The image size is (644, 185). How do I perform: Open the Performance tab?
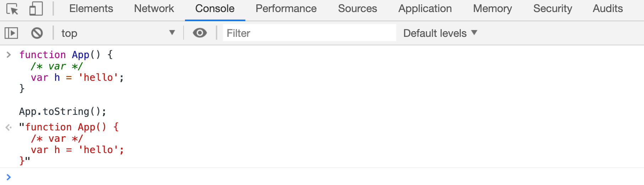coord(286,9)
